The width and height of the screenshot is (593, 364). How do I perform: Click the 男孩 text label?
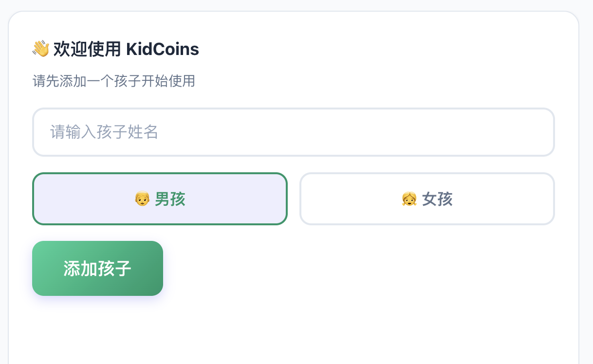tap(170, 199)
